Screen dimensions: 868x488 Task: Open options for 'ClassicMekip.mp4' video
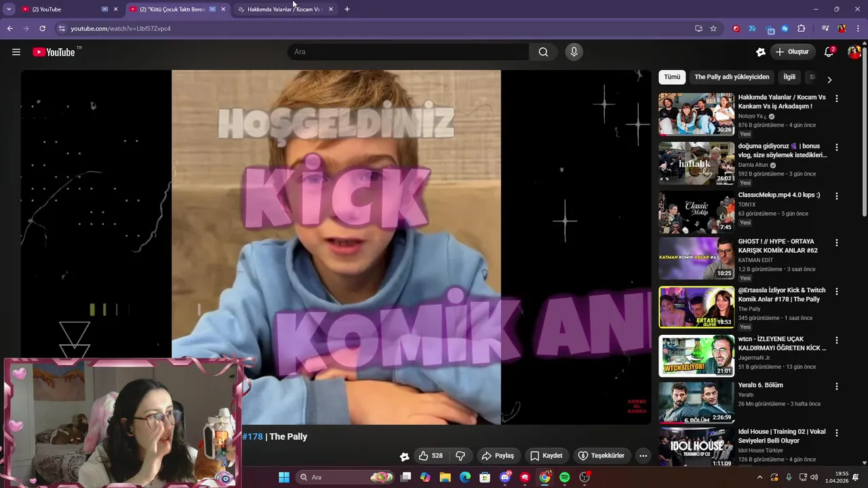click(x=836, y=196)
